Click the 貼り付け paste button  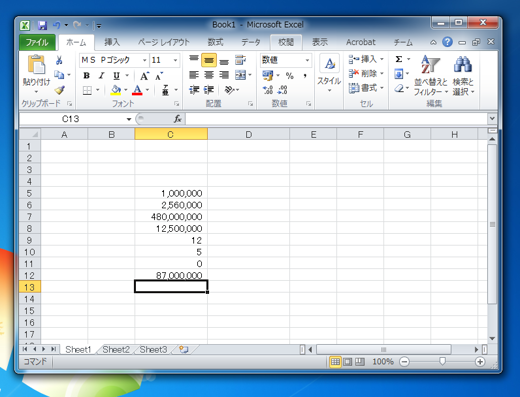click(36, 74)
